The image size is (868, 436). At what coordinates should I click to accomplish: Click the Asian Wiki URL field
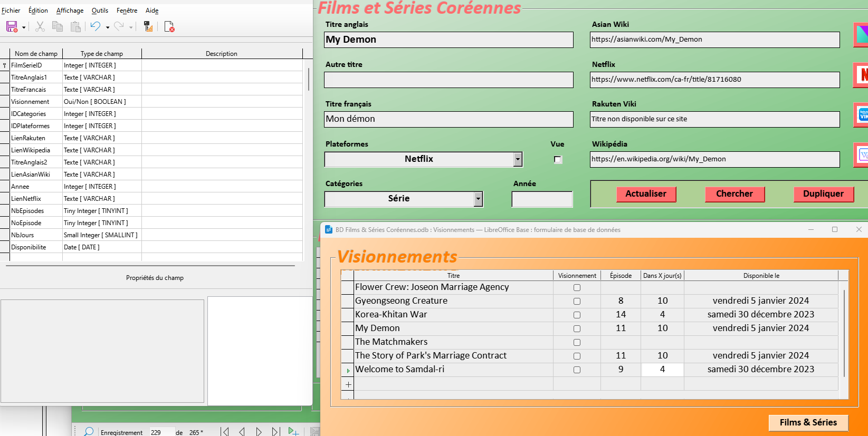pos(715,40)
